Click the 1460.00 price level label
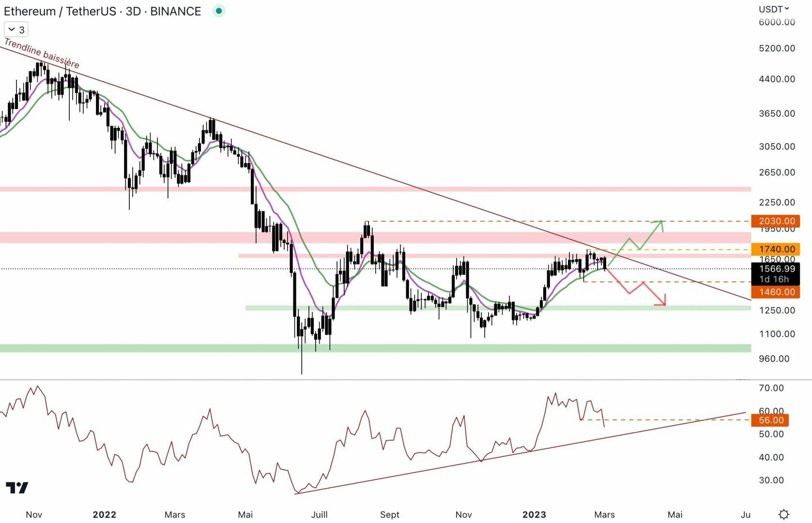The height and width of the screenshot is (523, 812). (x=775, y=292)
